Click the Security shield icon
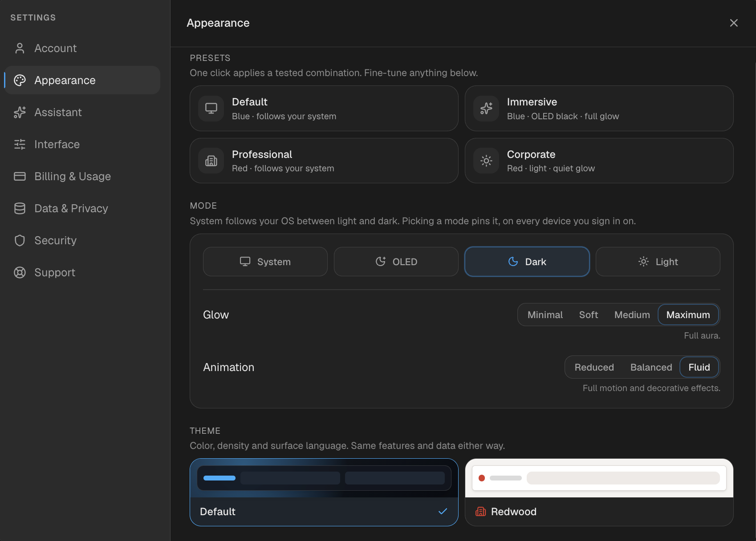 point(20,240)
